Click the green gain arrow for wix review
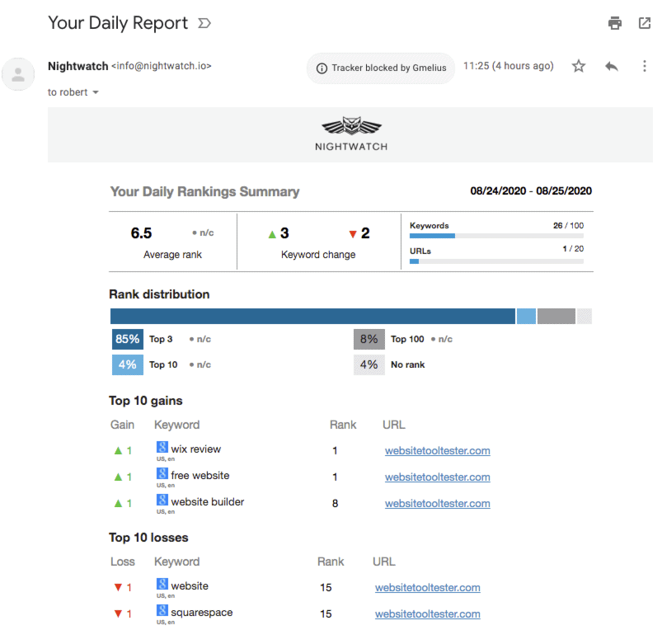This screenshot has height=644, width=662. pyautogui.click(x=118, y=450)
